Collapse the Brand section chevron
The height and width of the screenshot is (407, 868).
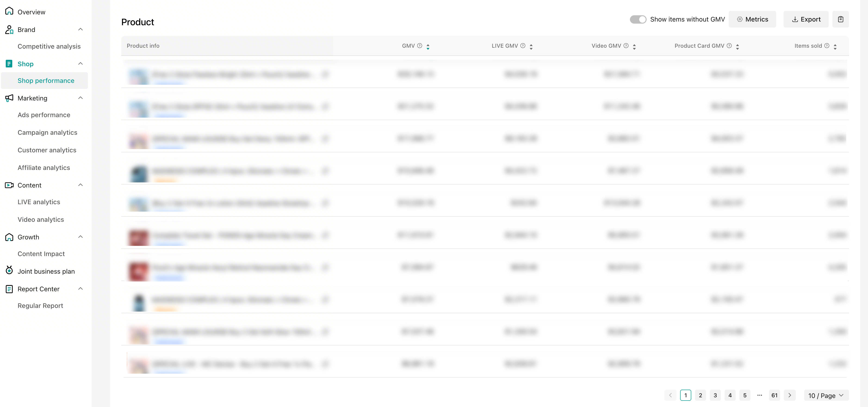pyautogui.click(x=81, y=29)
